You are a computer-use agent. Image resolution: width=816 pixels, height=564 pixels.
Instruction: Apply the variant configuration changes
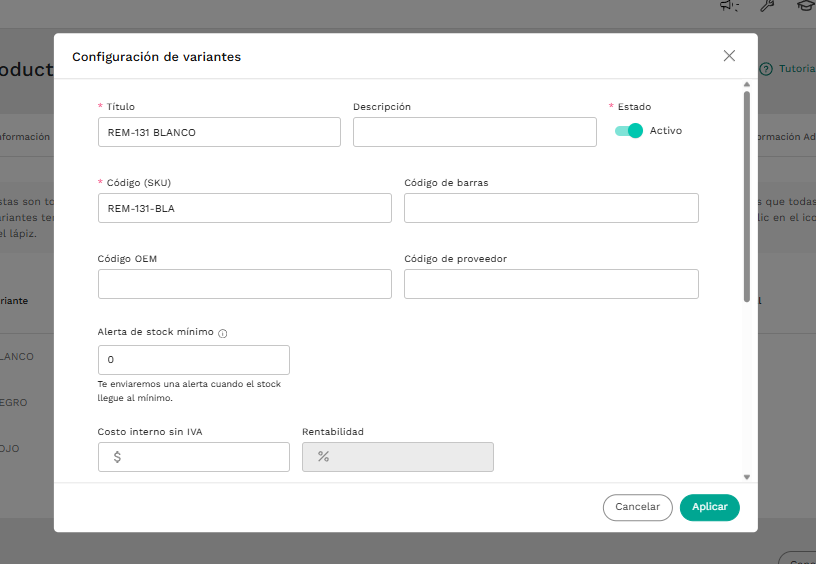(x=709, y=507)
